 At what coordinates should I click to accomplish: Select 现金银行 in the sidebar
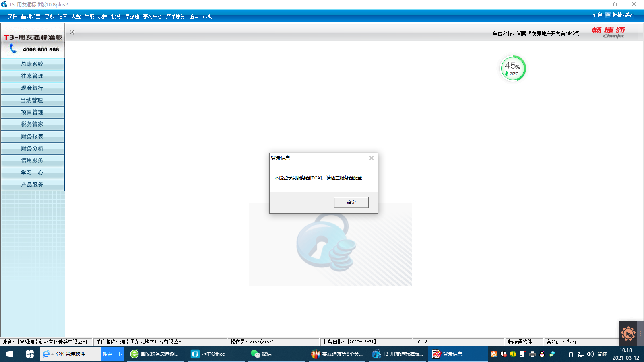tap(33, 88)
